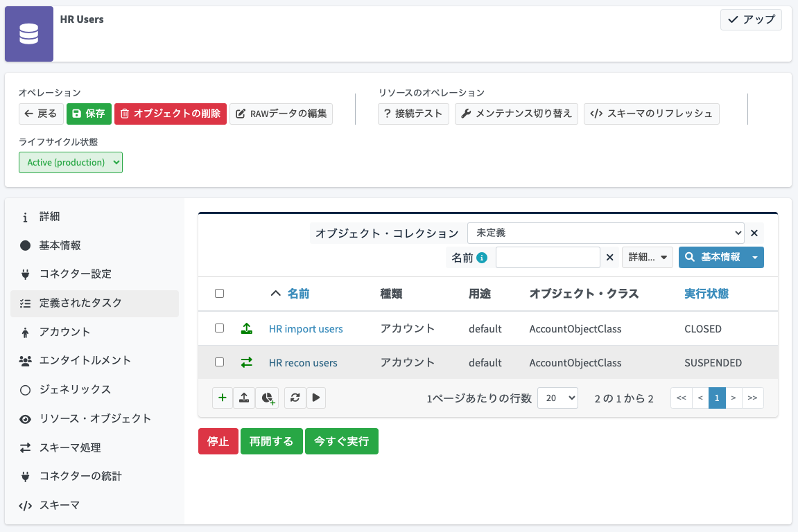Go to next page with > button
Viewport: 798px width, 532px height.
point(734,398)
